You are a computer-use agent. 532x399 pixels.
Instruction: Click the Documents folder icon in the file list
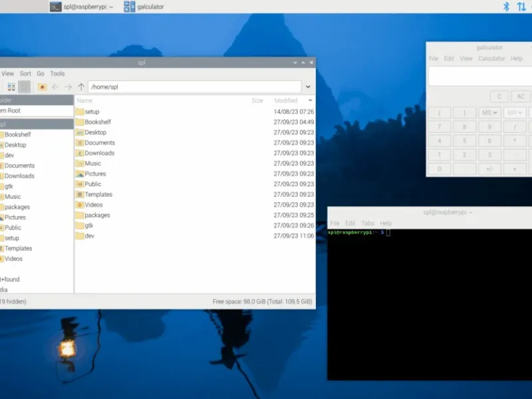pyautogui.click(x=80, y=143)
